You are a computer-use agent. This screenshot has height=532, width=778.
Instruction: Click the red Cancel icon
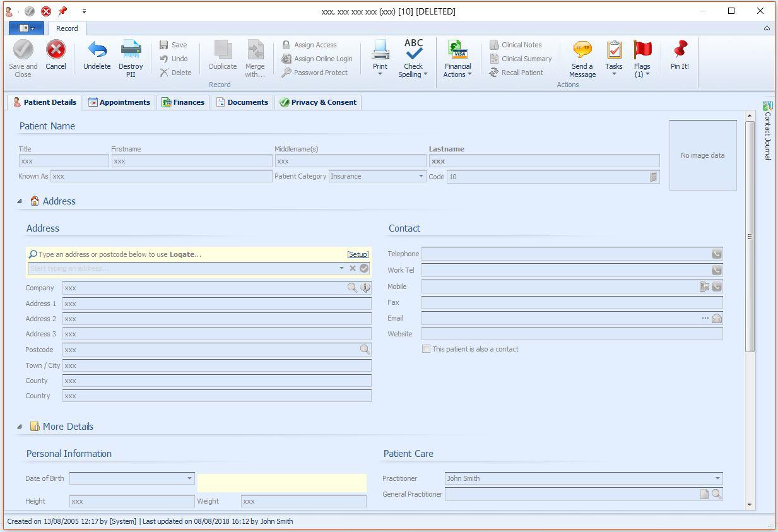click(x=56, y=50)
